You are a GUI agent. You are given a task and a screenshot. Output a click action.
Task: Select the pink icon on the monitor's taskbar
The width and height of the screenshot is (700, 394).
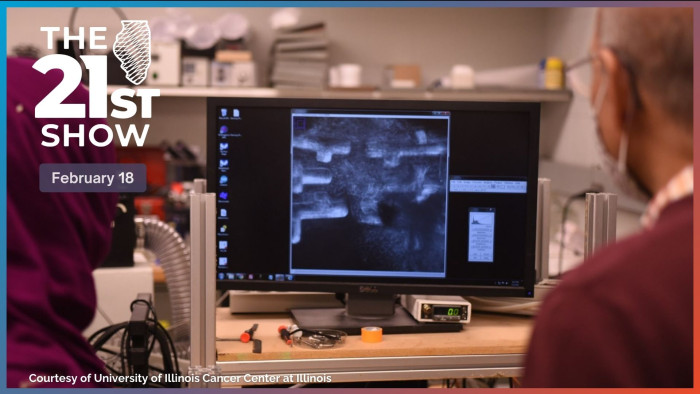point(250,277)
